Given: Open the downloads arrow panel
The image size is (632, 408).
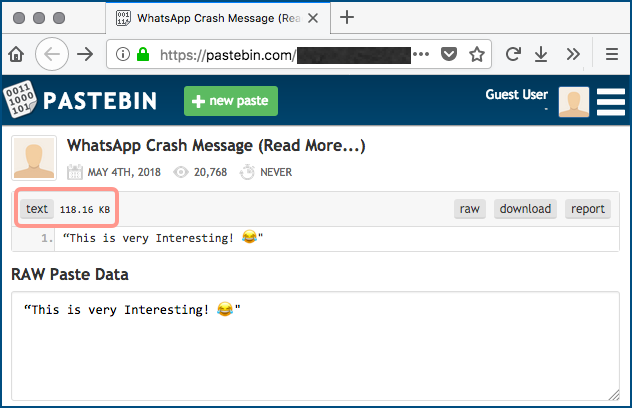Looking at the screenshot, I should point(541,54).
